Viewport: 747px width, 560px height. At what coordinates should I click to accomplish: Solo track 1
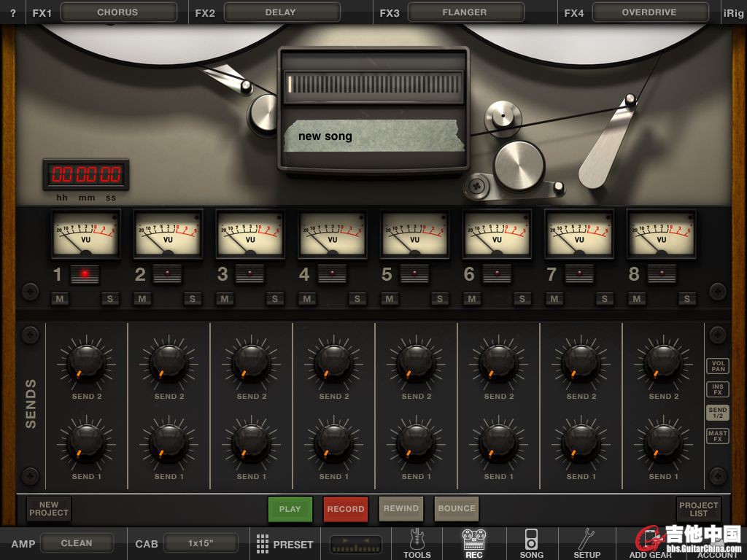(110, 299)
